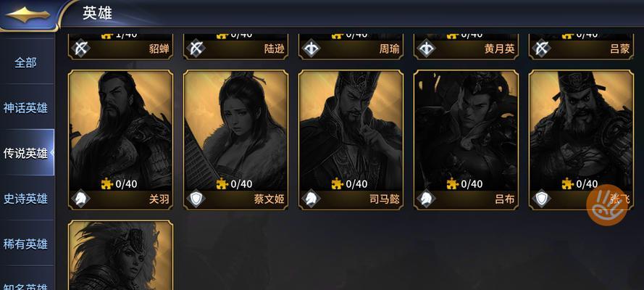Switch to the 稀有英雄 tab
644x290 pixels.
click(x=26, y=244)
